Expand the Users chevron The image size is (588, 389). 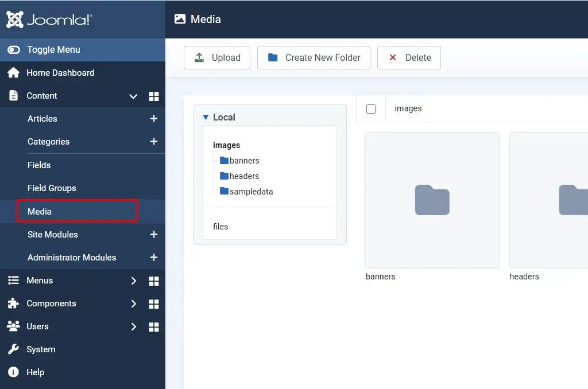pos(133,327)
